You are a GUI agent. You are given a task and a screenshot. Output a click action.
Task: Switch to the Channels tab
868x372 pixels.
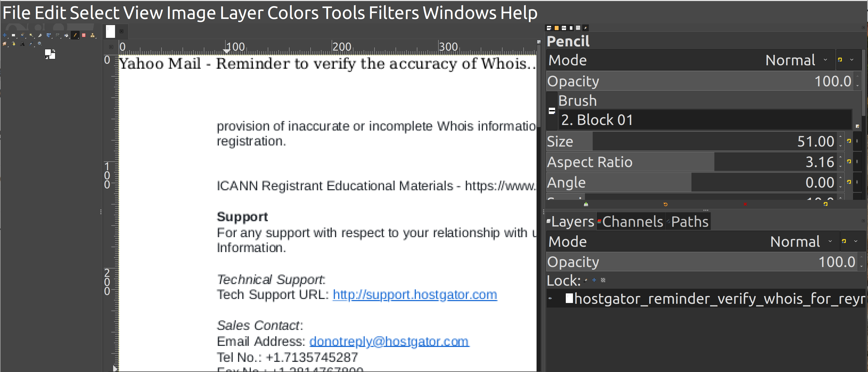(x=632, y=222)
